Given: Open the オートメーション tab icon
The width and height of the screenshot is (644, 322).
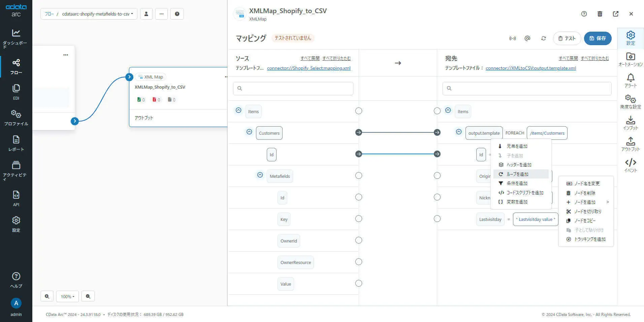Looking at the screenshot, I should [630, 59].
